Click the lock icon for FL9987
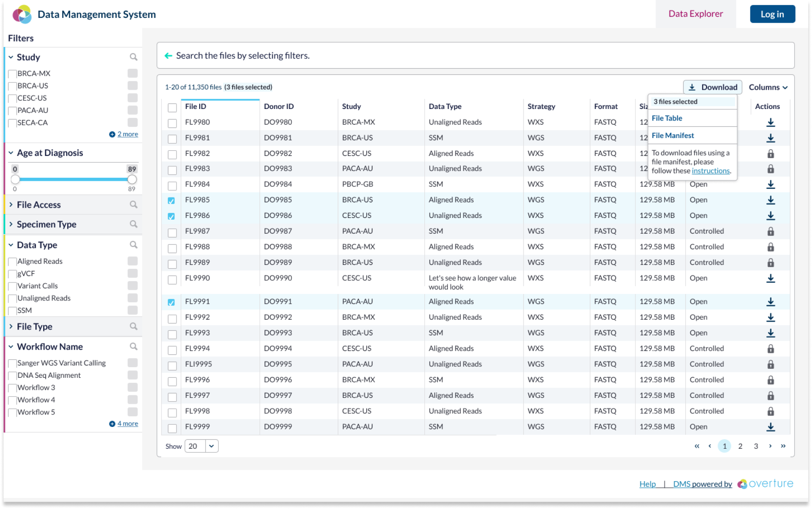The height and width of the screenshot is (509, 812). (770, 231)
